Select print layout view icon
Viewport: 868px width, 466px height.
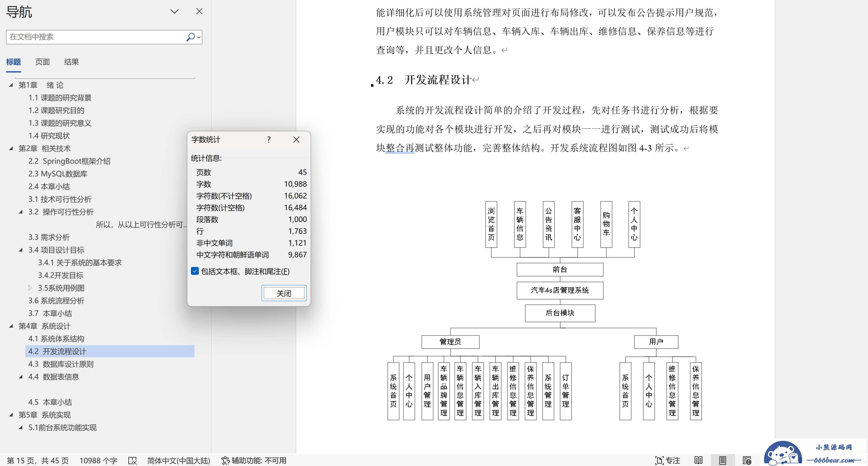(722, 460)
